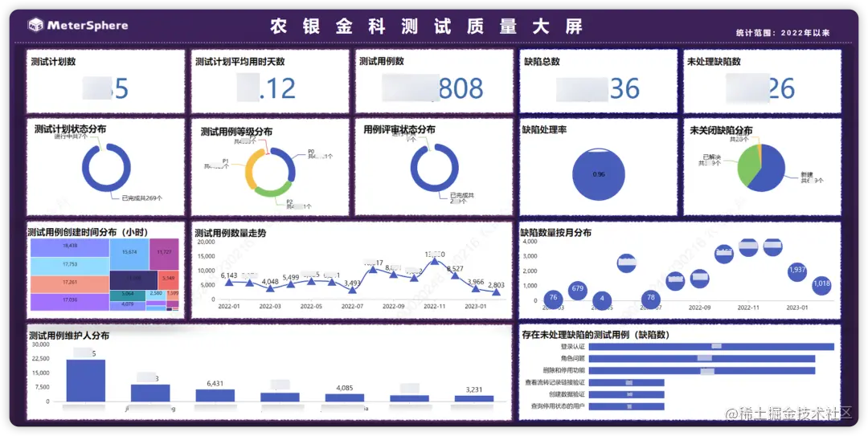868x436 pixels.
Task: Click the 缺陷处理率 chart title
Action: click(x=545, y=129)
